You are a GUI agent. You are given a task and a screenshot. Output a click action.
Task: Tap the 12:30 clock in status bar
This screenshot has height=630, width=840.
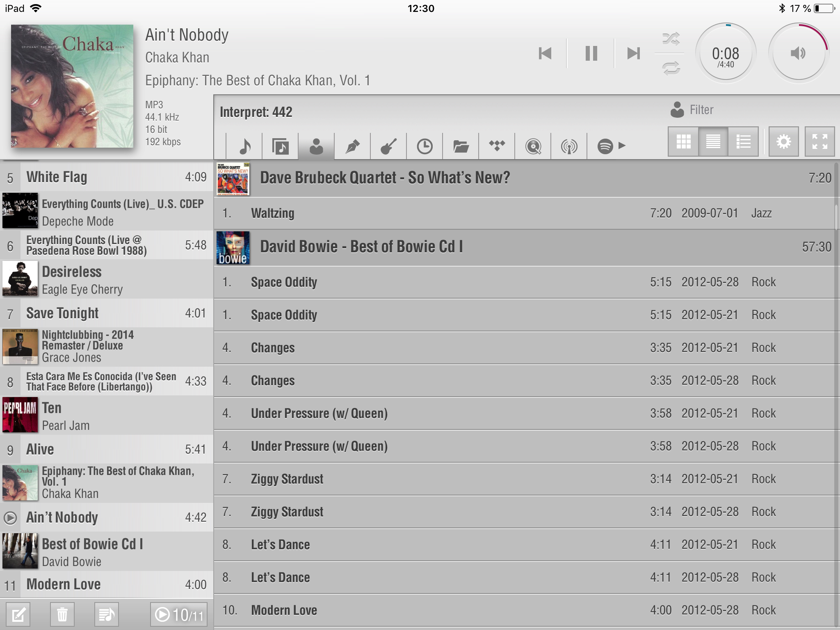pyautogui.click(x=421, y=8)
